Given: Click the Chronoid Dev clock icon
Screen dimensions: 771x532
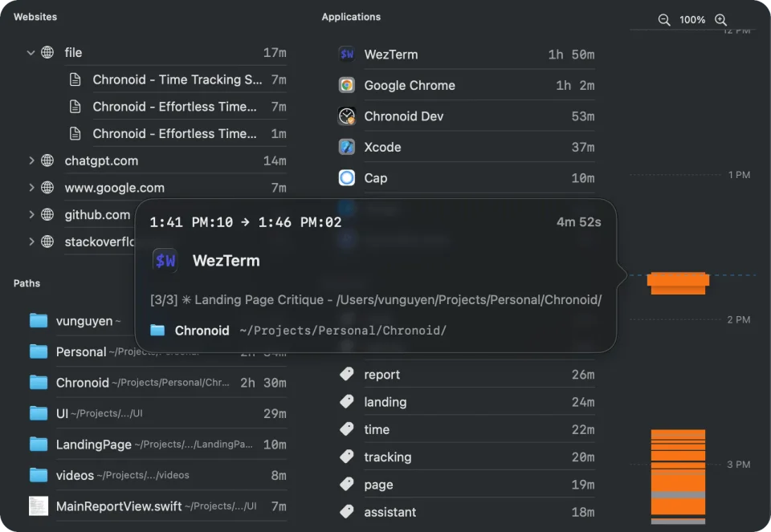Looking at the screenshot, I should click(x=347, y=116).
